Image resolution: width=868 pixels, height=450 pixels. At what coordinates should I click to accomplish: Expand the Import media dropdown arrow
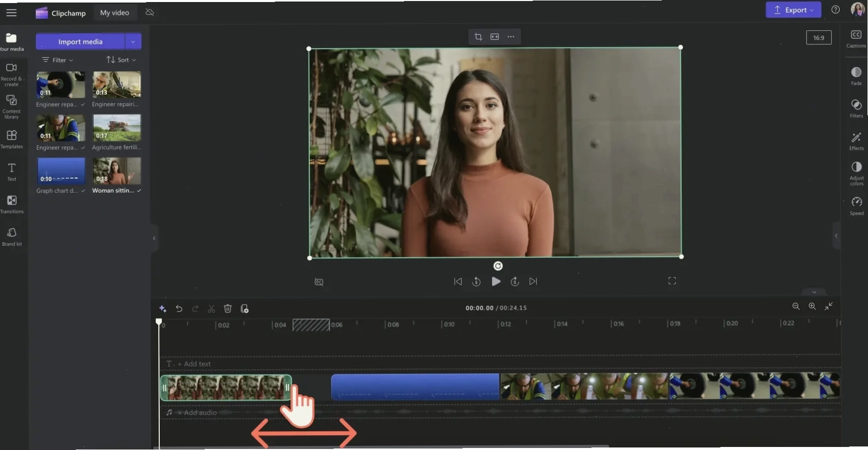tap(133, 41)
